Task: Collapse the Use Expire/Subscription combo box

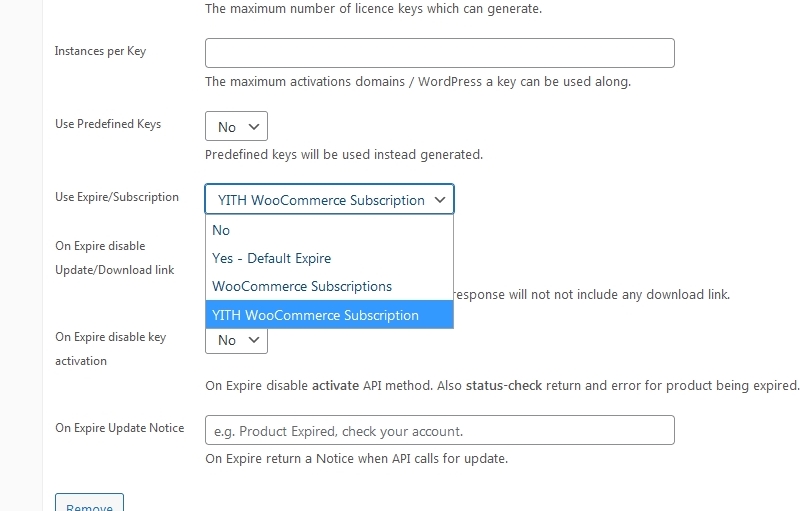Action: point(329,200)
